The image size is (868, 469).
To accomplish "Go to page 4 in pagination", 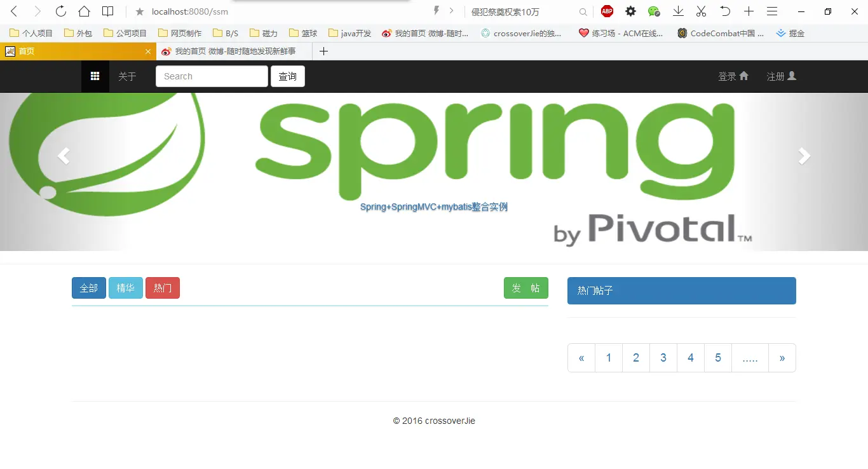I will (x=691, y=358).
